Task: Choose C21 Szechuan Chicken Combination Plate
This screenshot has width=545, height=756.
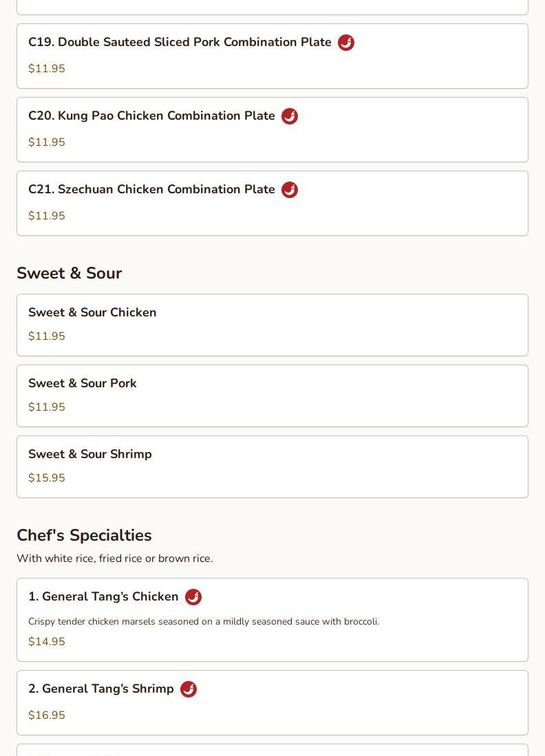Action: coord(272,204)
